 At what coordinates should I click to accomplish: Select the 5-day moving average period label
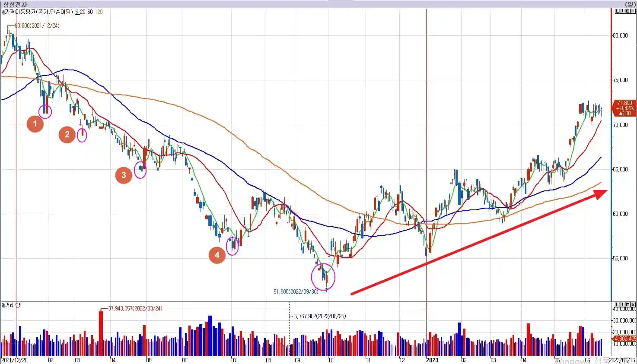pos(77,12)
